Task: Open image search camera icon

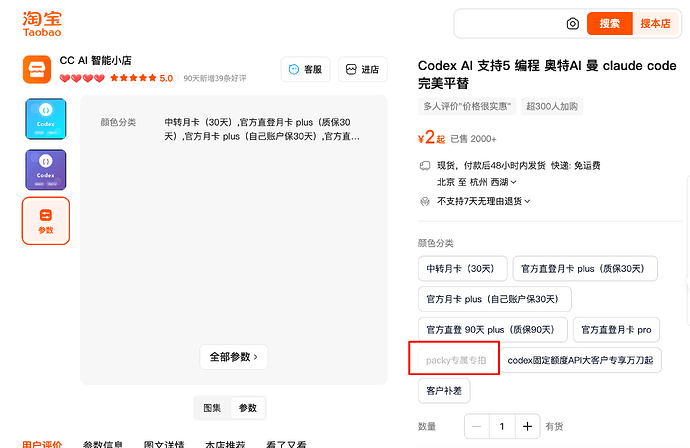Action: (x=573, y=24)
